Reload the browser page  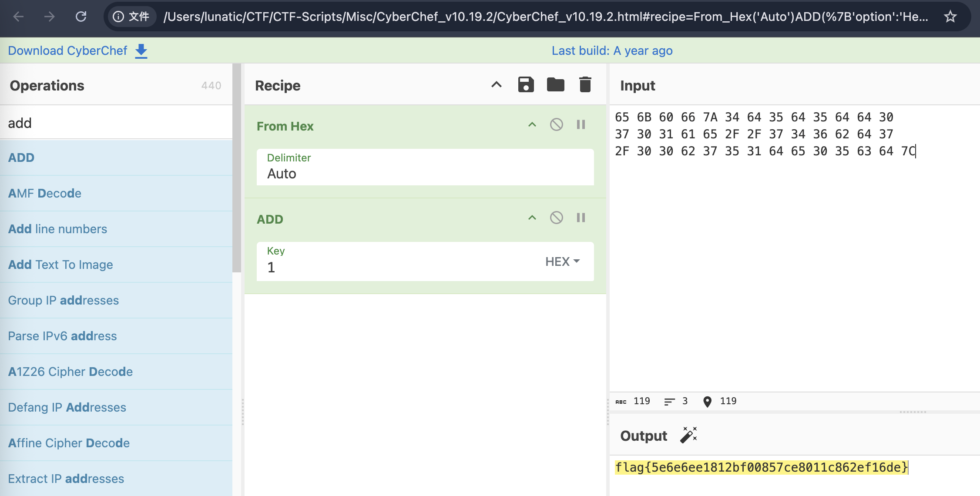[81, 17]
